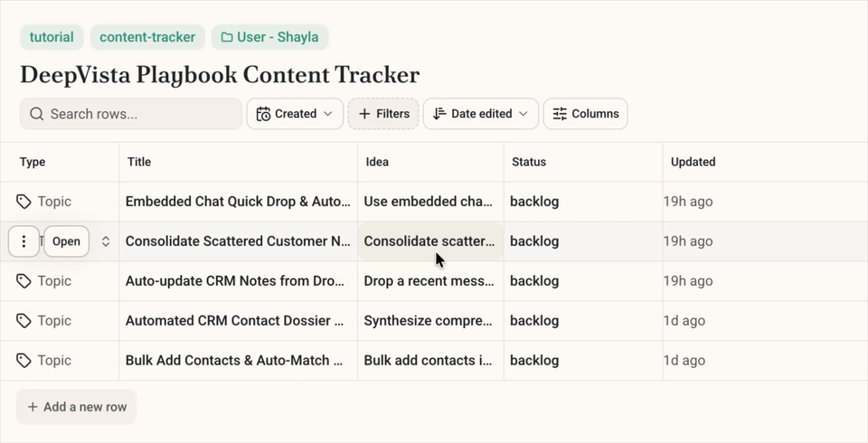This screenshot has width=868, height=443.
Task: Click '19h ago' in Embedded Chat row
Action: pyautogui.click(x=688, y=202)
